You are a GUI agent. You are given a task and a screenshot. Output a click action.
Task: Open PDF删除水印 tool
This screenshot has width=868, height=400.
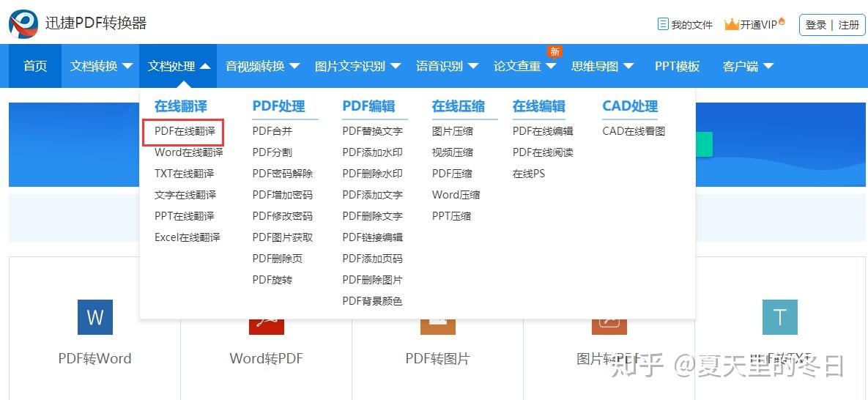(373, 174)
